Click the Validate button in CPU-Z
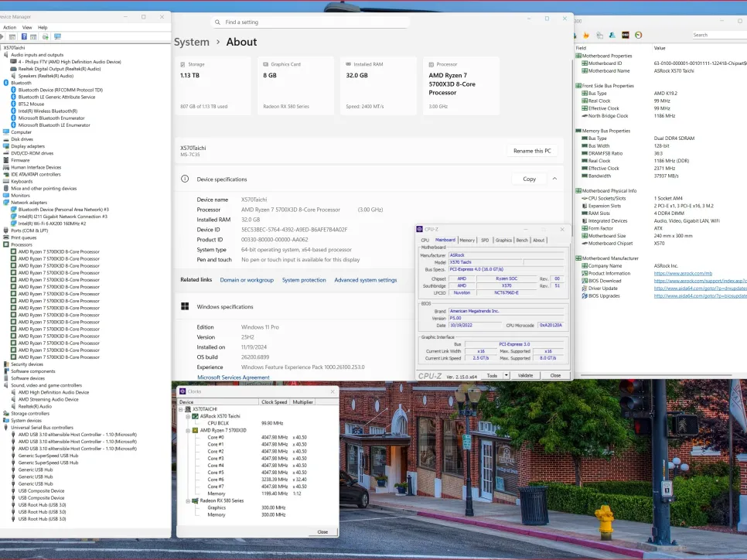The width and height of the screenshot is (747, 560). 525,375
